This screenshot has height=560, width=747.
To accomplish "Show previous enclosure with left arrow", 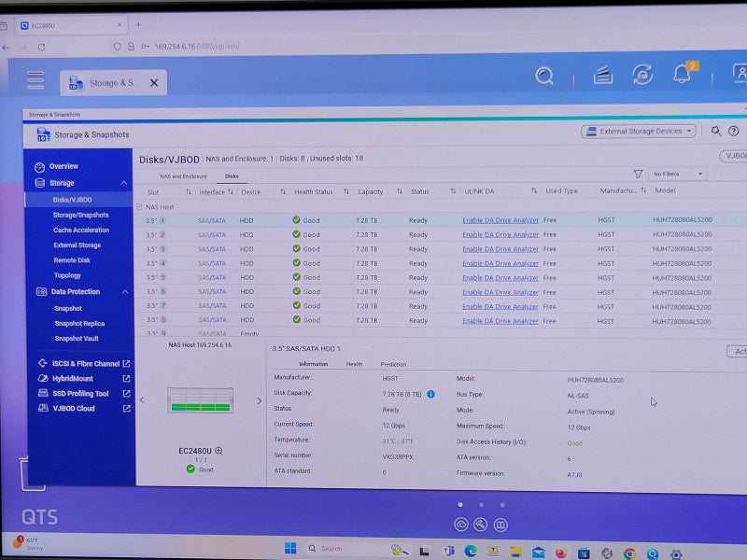I will [x=143, y=400].
